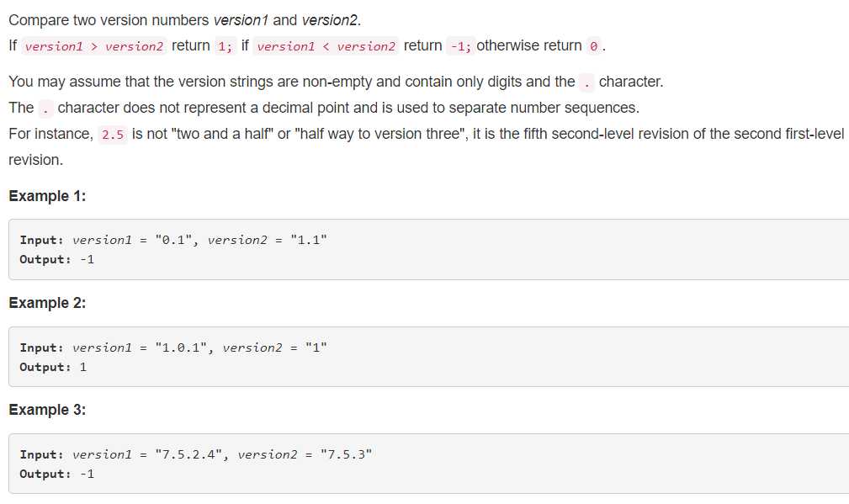Viewport: 849px width, 504px height.
Task: Click the standalone word 'revision.' ending the paragraph
Action: click(x=35, y=160)
